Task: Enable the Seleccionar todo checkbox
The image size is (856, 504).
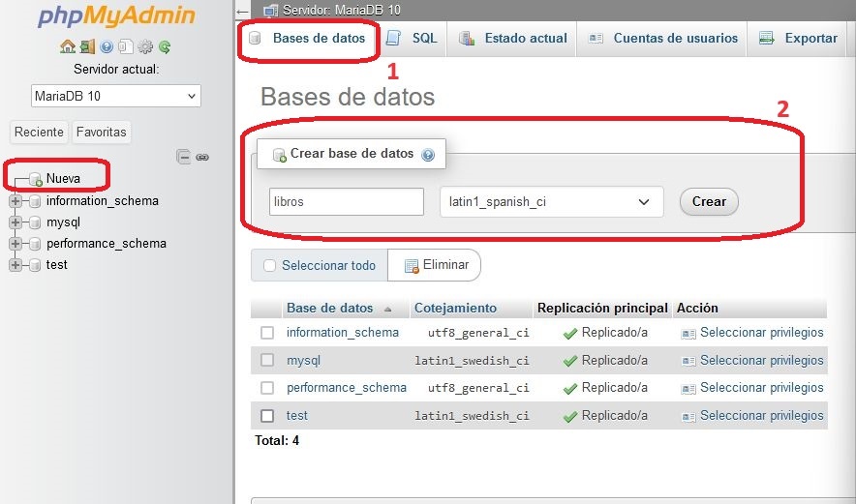Action: [270, 266]
